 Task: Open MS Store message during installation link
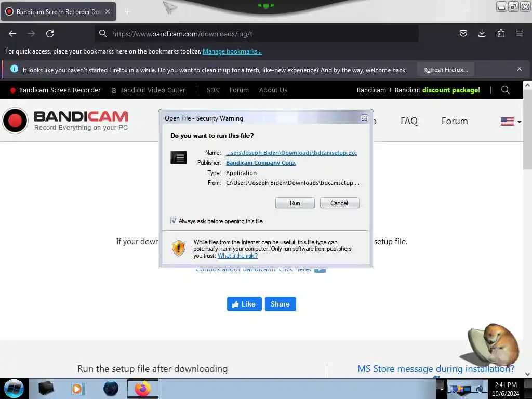[436, 369]
